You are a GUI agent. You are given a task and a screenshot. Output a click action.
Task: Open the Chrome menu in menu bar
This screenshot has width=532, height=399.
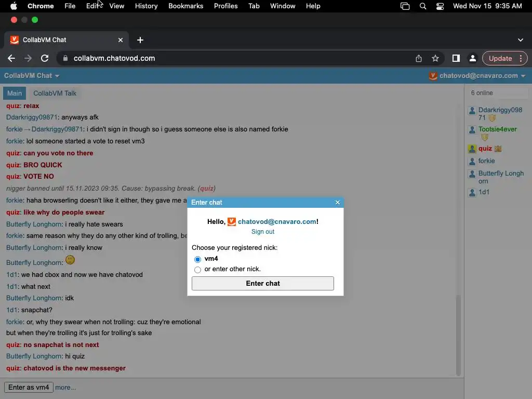click(41, 6)
